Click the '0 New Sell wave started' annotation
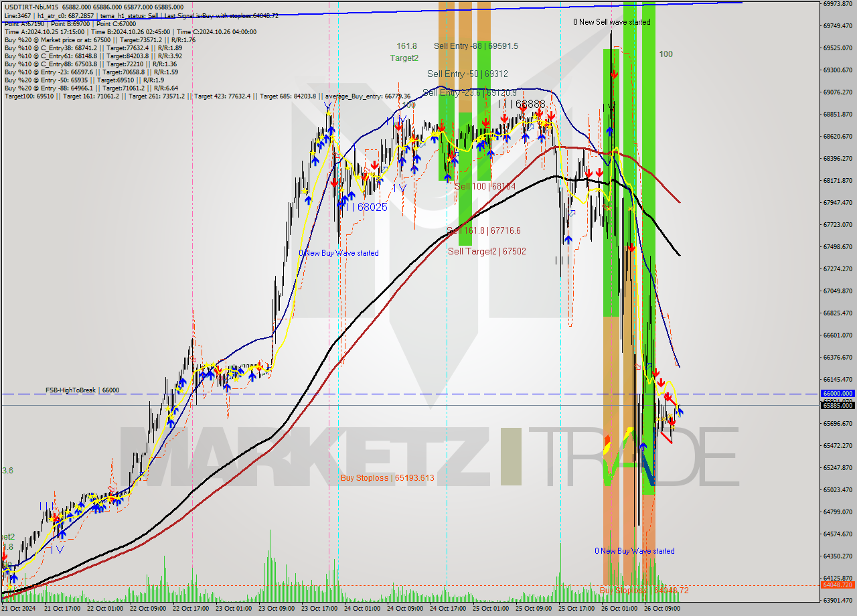This screenshot has height=616, width=857. (611, 22)
